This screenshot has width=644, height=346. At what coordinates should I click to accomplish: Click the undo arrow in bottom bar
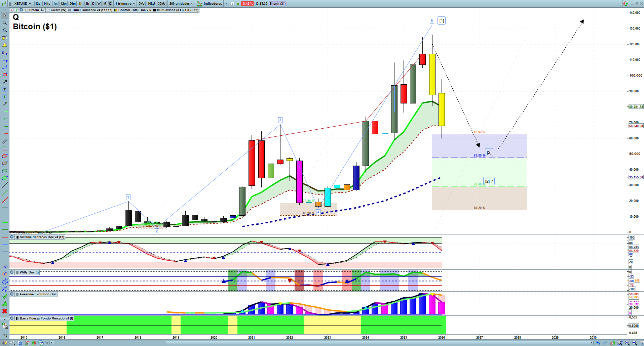(598, 343)
